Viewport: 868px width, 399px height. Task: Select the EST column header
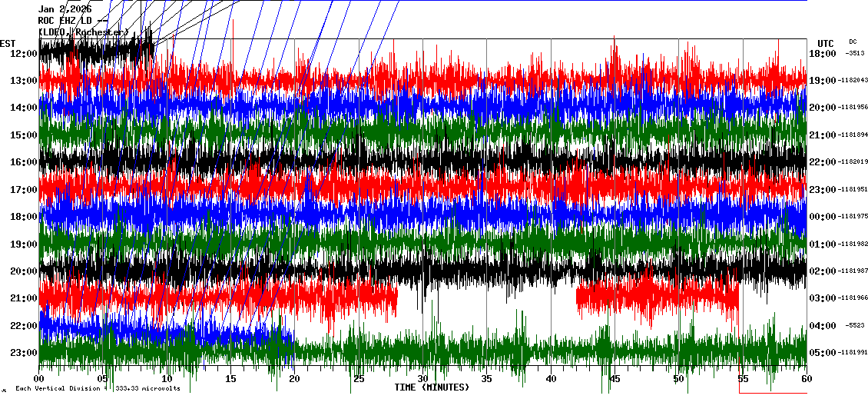pyautogui.click(x=8, y=43)
